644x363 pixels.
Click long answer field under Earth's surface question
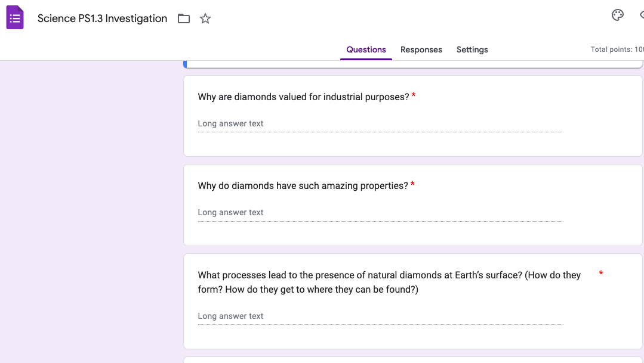pyautogui.click(x=380, y=317)
